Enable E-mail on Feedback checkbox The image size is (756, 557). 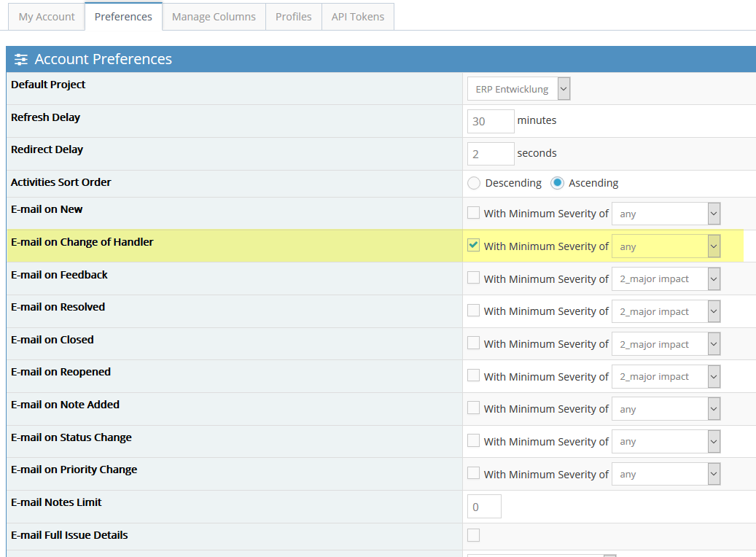(x=474, y=278)
